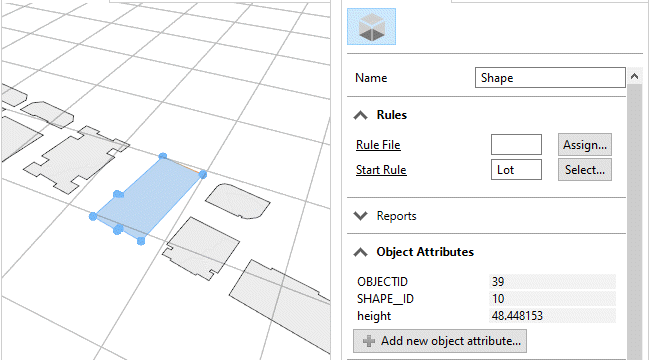This screenshot has width=650, height=360.
Task: Select the SHAPE__ID value 10
Action: click(x=552, y=299)
